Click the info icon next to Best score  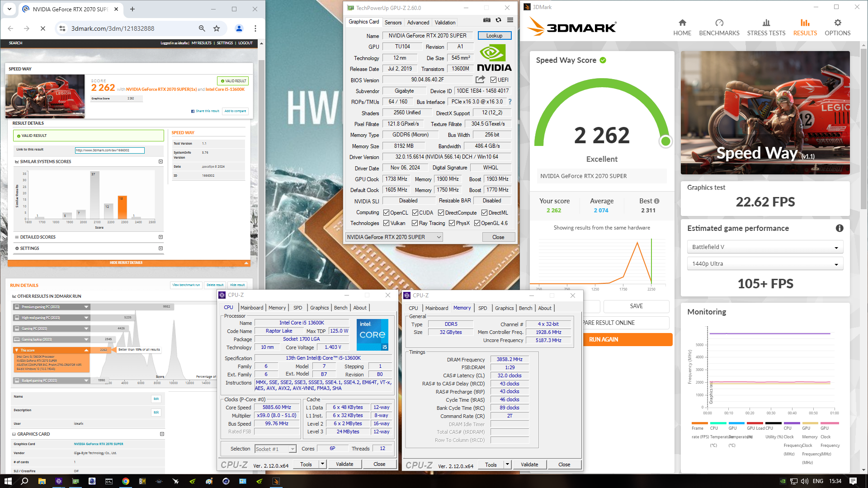[x=656, y=201]
